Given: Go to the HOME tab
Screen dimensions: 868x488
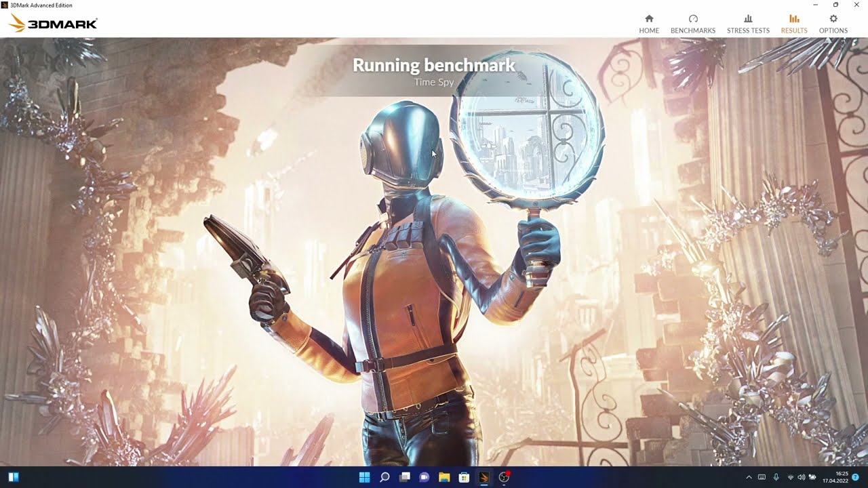Looking at the screenshot, I should (x=649, y=24).
